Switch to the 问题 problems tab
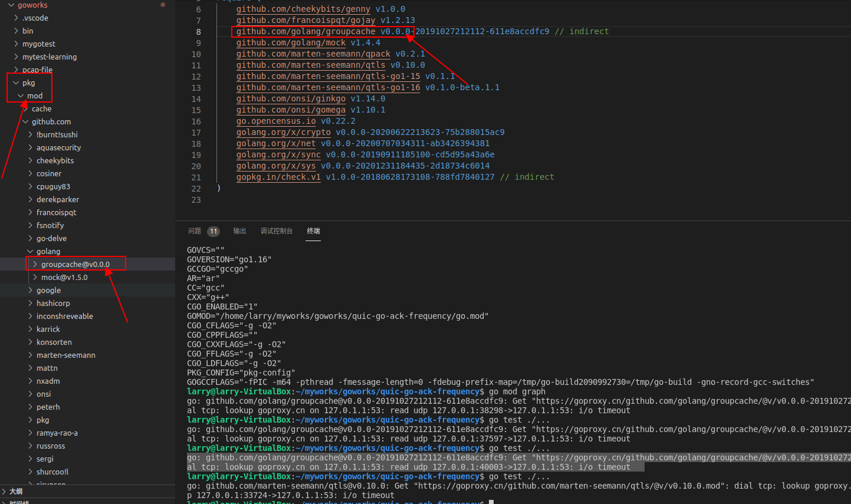851x504 pixels. 194,230
